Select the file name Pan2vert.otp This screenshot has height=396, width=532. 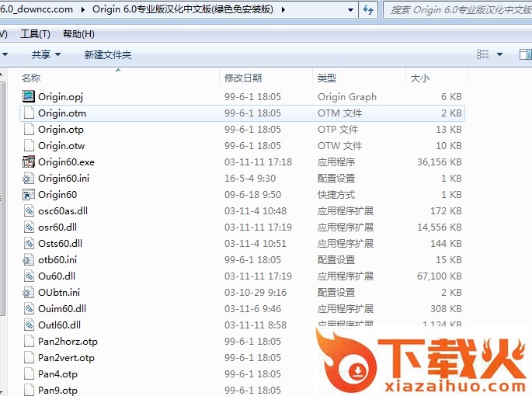coord(67,357)
